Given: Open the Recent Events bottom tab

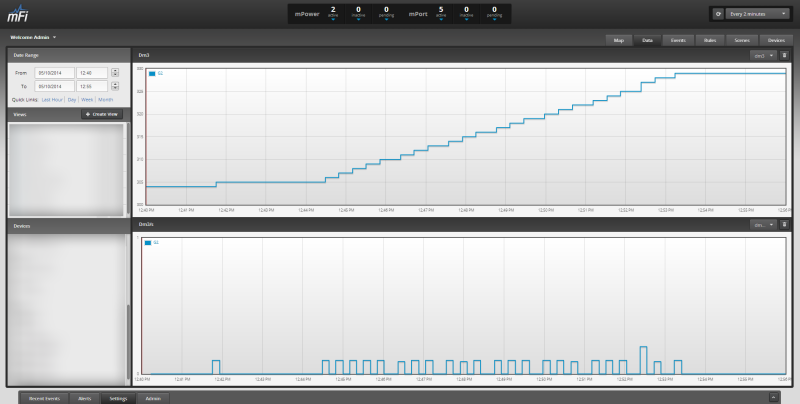Looking at the screenshot, I should [45, 398].
